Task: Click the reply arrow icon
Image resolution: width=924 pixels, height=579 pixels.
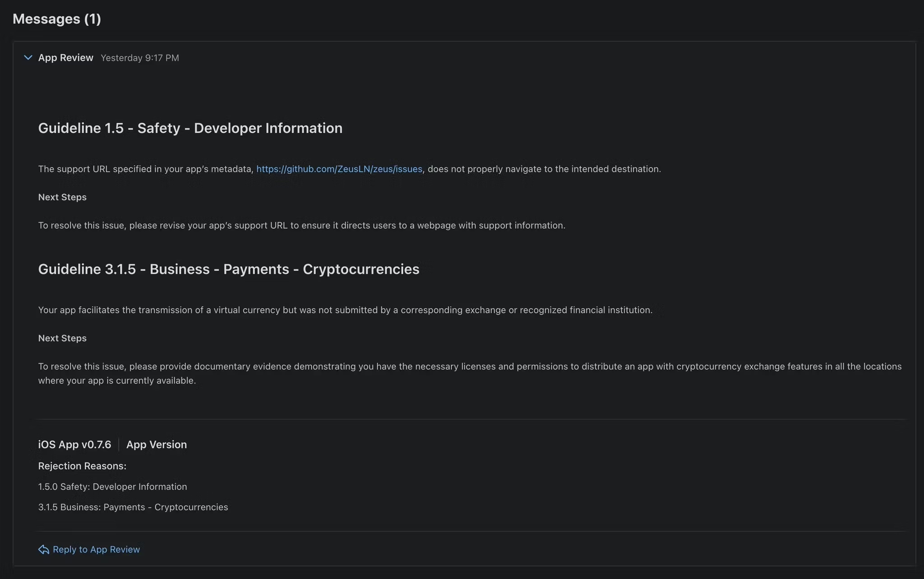Action: click(x=43, y=549)
